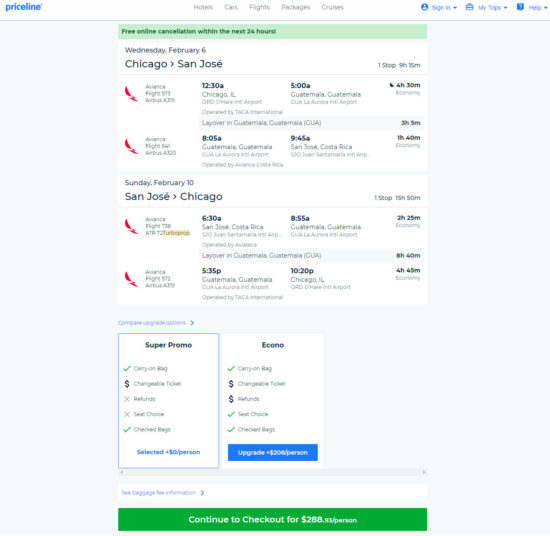The height and width of the screenshot is (536, 550).
Task: Click the Avianca logo for Flight 738
Action: pos(131,226)
